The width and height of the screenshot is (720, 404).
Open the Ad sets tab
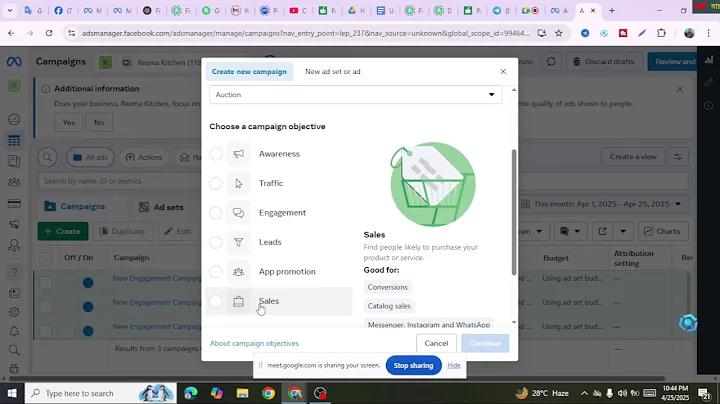(161, 207)
